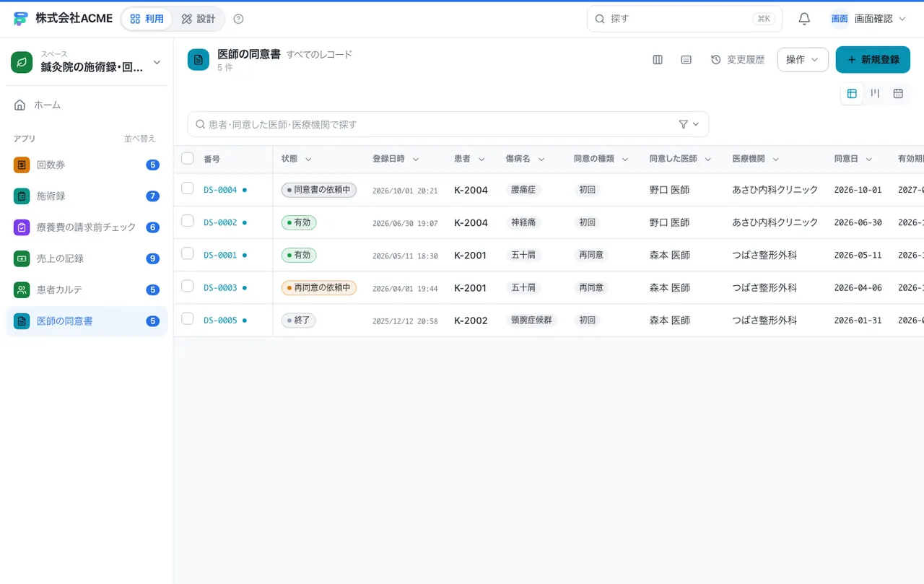Switch to kanban board view icon
The image size is (924, 584).
[875, 93]
